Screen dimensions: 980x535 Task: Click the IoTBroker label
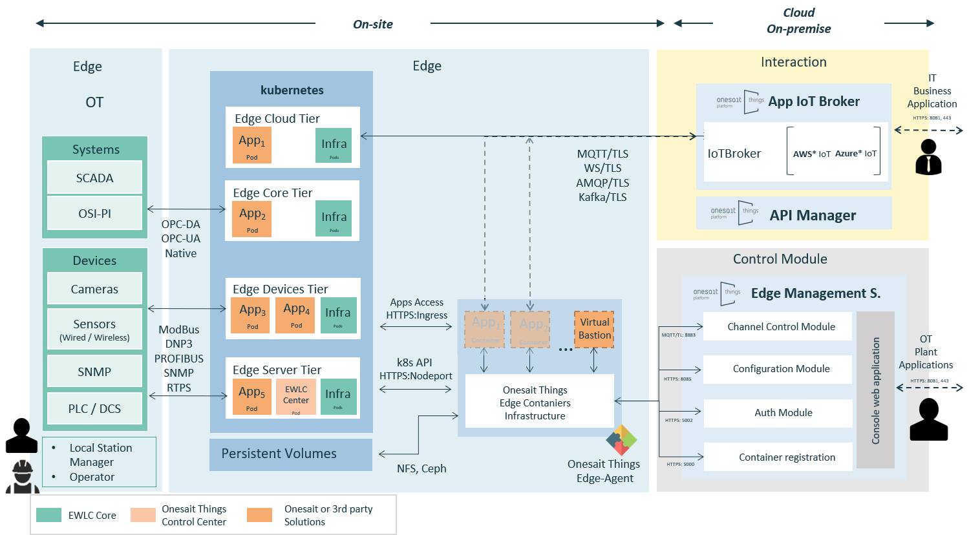click(x=734, y=154)
